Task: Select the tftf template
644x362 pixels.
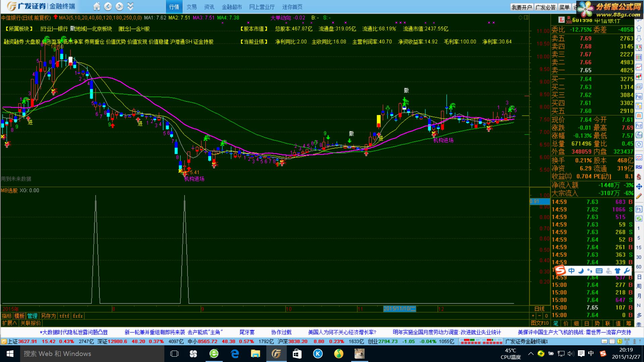Action: [x=64, y=316]
